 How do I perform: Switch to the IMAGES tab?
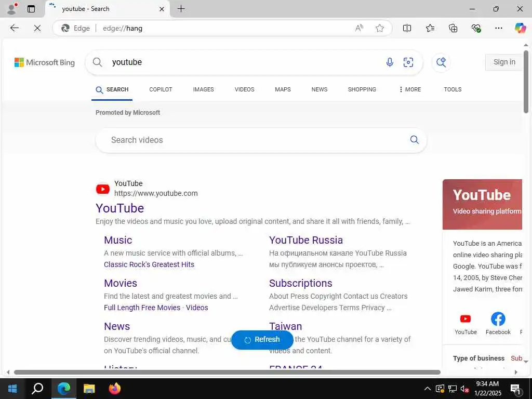[203, 89]
